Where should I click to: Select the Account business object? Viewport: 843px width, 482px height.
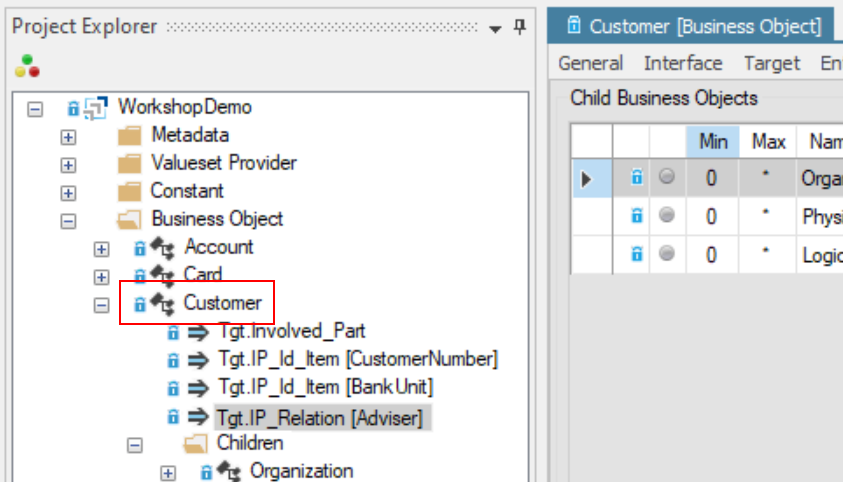point(218,247)
